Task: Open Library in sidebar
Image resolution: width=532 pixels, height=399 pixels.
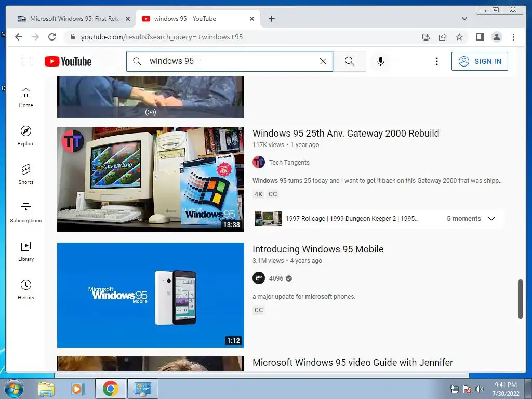Action: coord(26,251)
